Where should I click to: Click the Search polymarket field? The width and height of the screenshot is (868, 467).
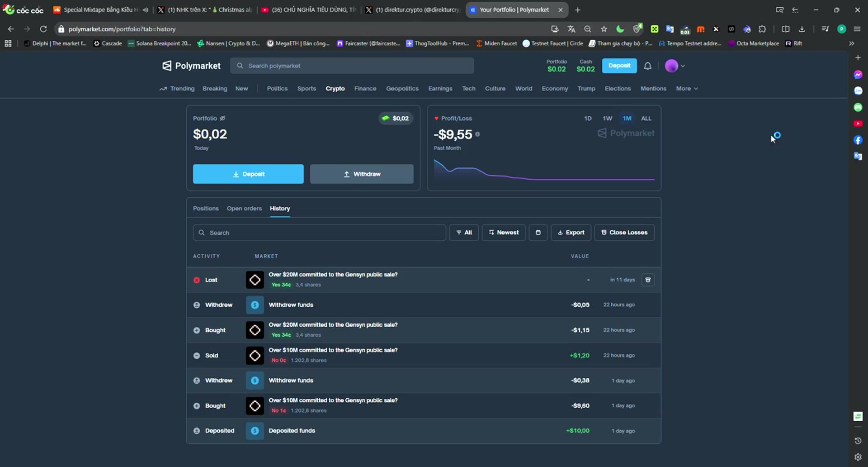click(x=352, y=66)
